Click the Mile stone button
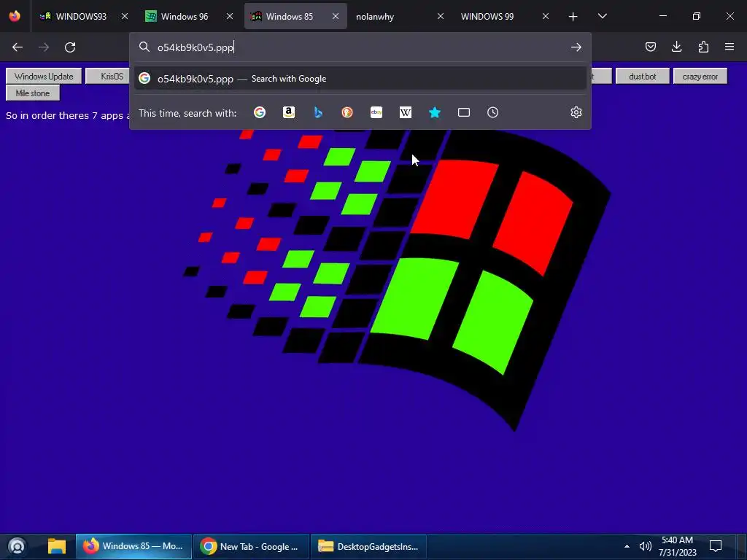This screenshot has height=560, width=747. (x=33, y=93)
